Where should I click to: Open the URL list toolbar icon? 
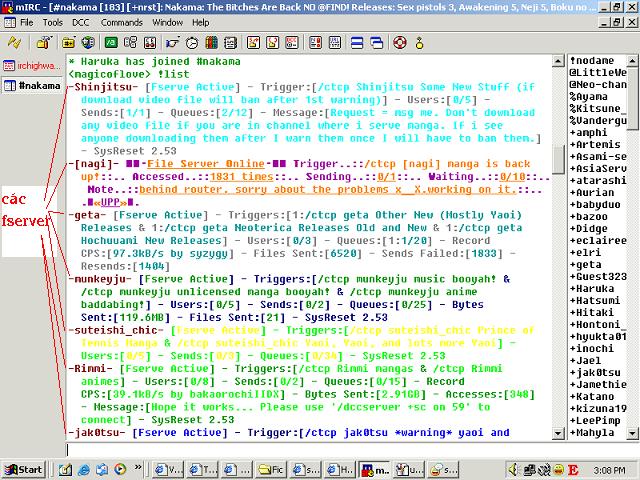pos(335,42)
